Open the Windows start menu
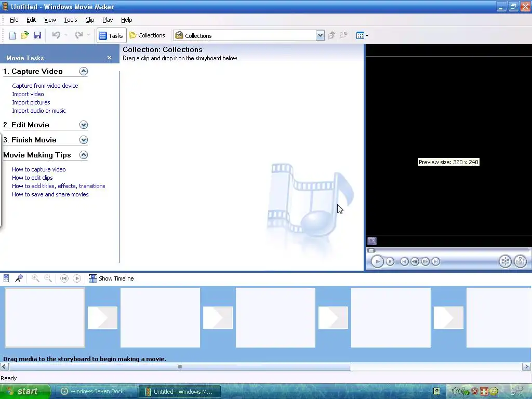 point(24,392)
